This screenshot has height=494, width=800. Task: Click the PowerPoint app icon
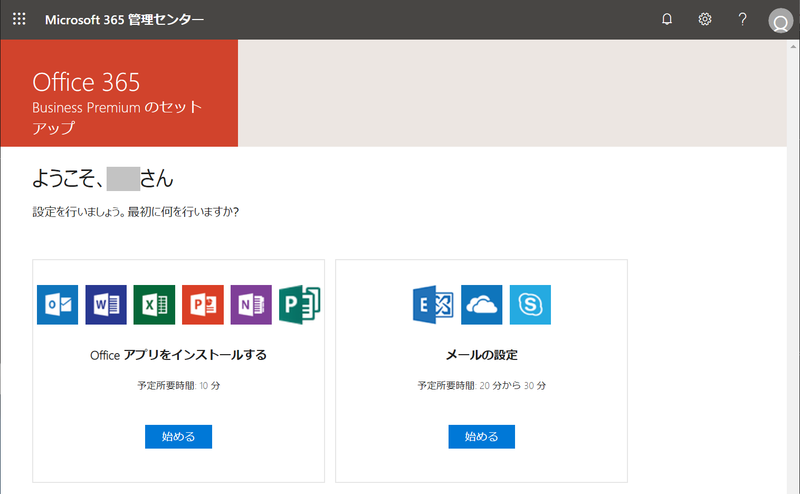click(203, 305)
